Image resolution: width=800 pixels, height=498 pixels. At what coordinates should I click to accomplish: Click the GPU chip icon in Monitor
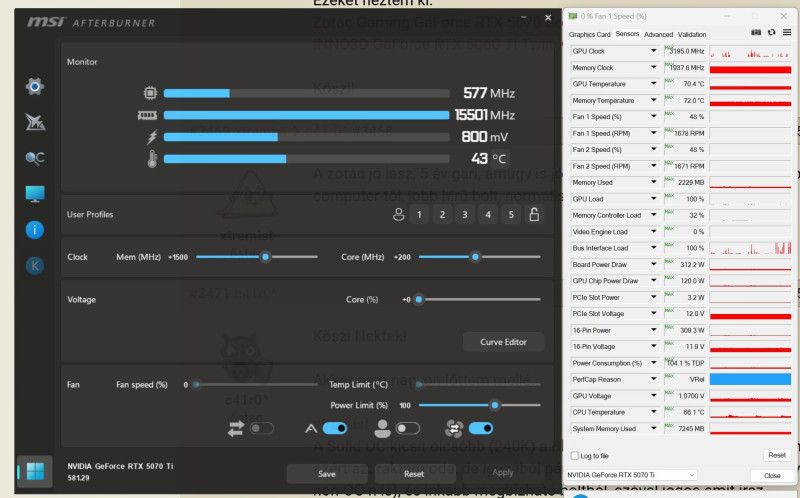click(150, 93)
